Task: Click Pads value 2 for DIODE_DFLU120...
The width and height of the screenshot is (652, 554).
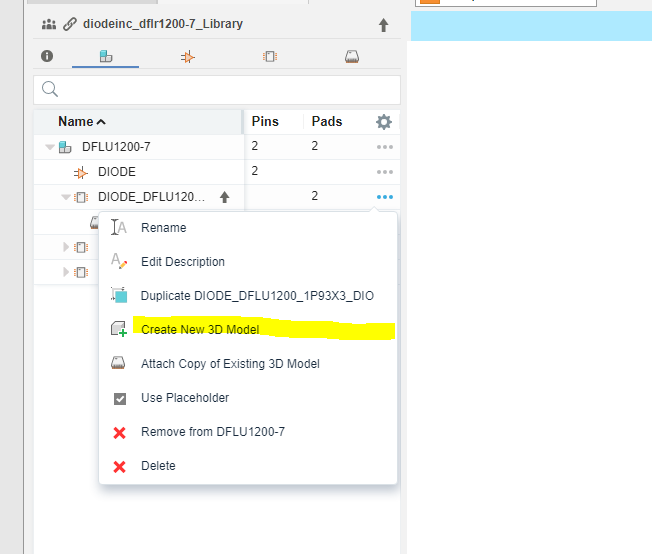Action: (315, 196)
